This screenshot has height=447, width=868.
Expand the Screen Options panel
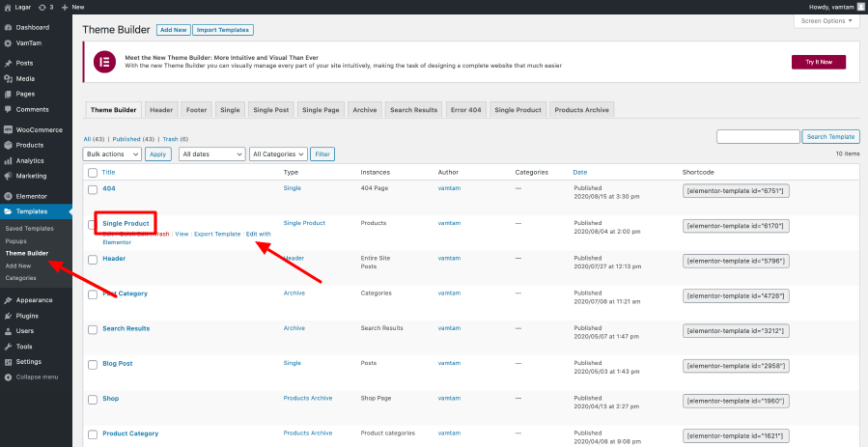[x=827, y=21]
